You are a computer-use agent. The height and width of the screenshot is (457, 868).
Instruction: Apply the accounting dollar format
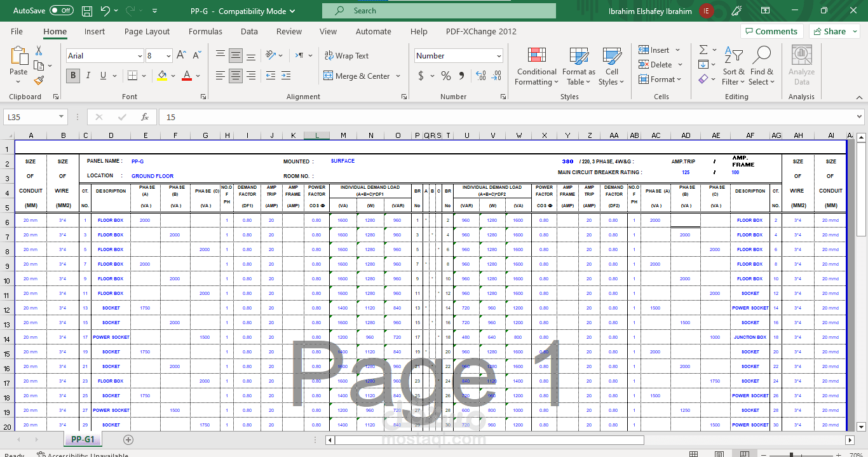[x=421, y=76]
